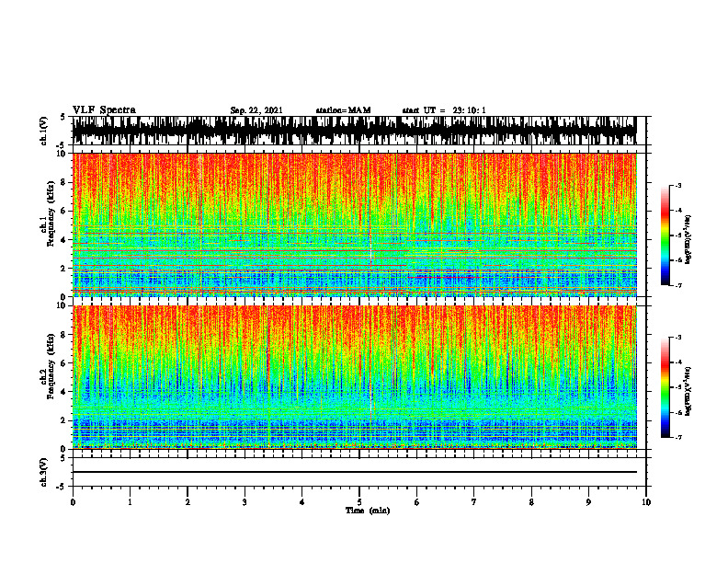The height and width of the screenshot is (563, 728).
Task: Click the "ch.3(V)" axis label
Action: 44,473
